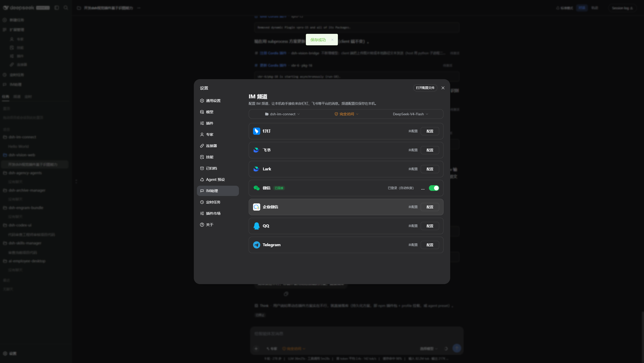The width and height of the screenshot is (644, 363).
Task: Configure the Telegram channel
Action: point(430,245)
